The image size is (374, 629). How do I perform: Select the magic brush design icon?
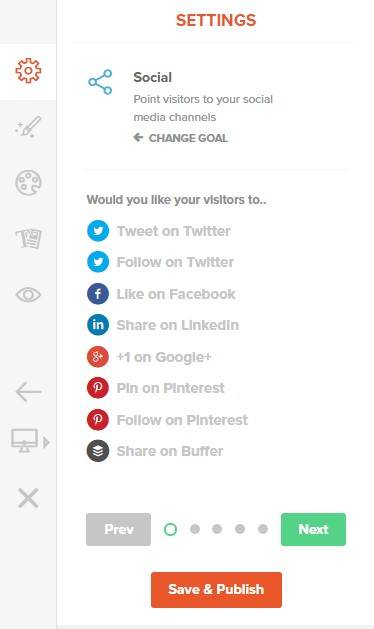tap(28, 127)
